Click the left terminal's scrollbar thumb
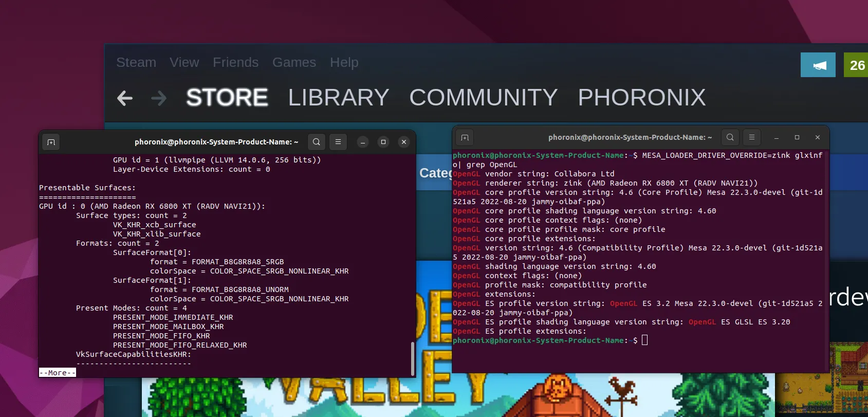Image resolution: width=868 pixels, height=417 pixels. [412, 358]
